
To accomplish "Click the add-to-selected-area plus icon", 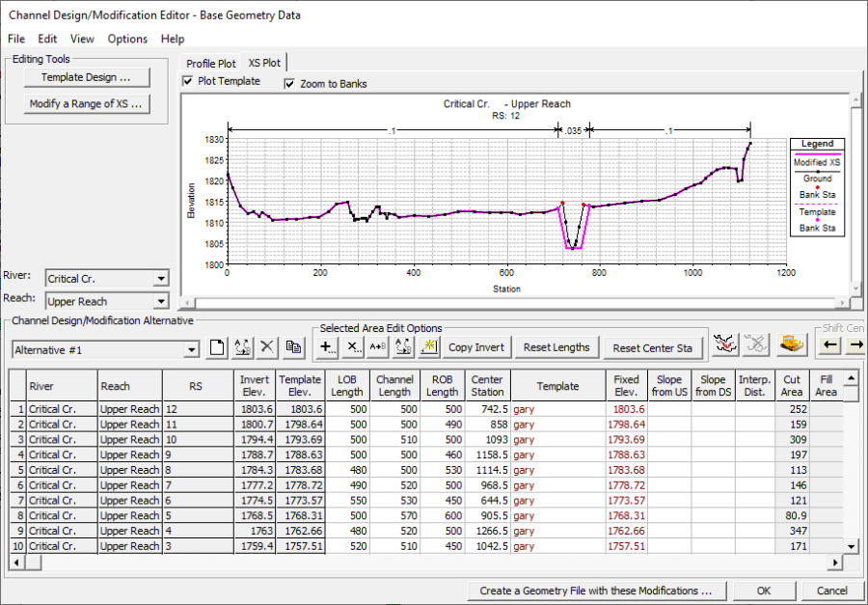I will click(328, 347).
